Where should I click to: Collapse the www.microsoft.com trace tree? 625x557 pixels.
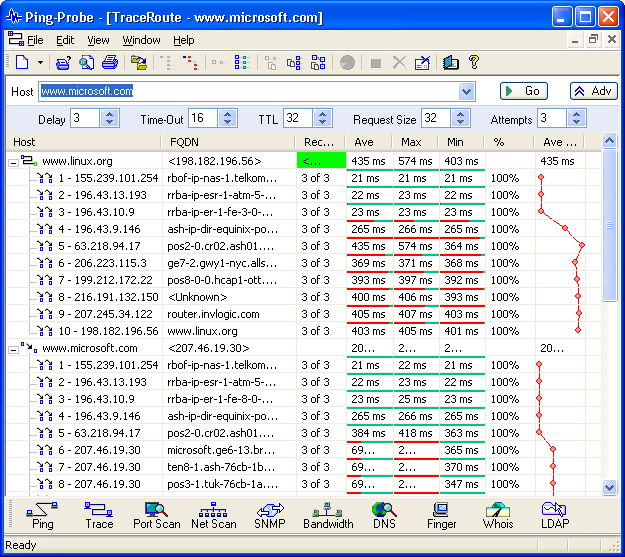(x=13, y=350)
